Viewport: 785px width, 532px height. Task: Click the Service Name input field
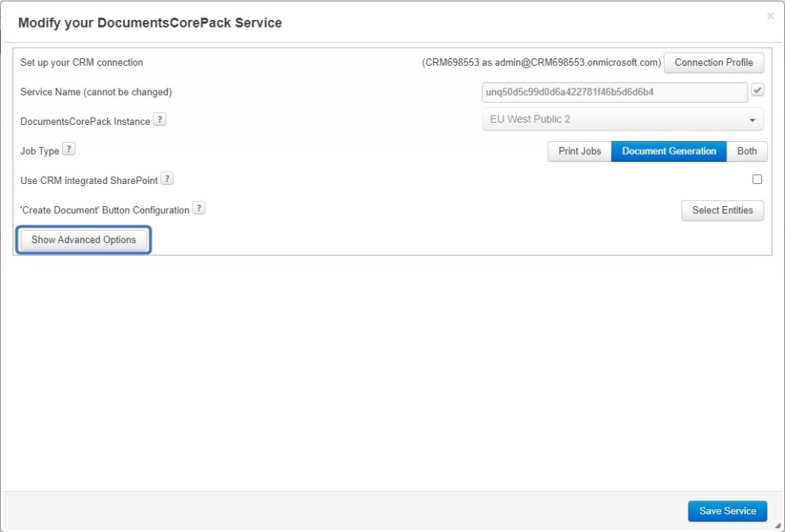[615, 92]
